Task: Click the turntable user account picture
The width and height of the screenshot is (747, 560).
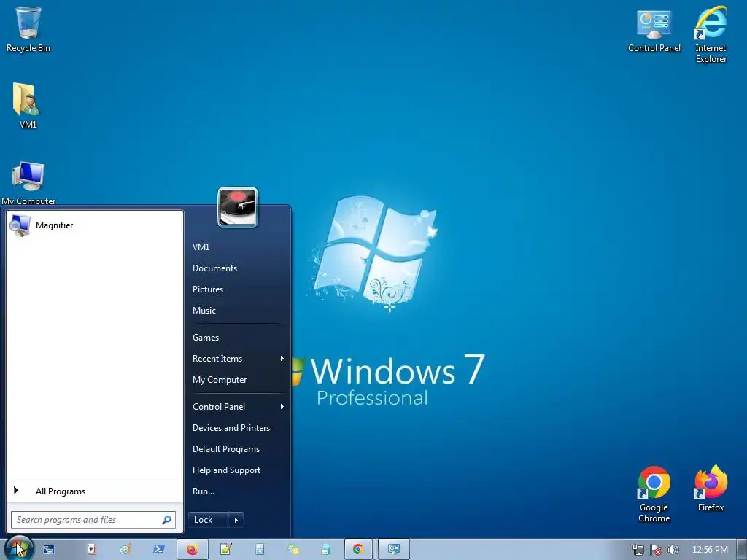Action: coord(238,207)
